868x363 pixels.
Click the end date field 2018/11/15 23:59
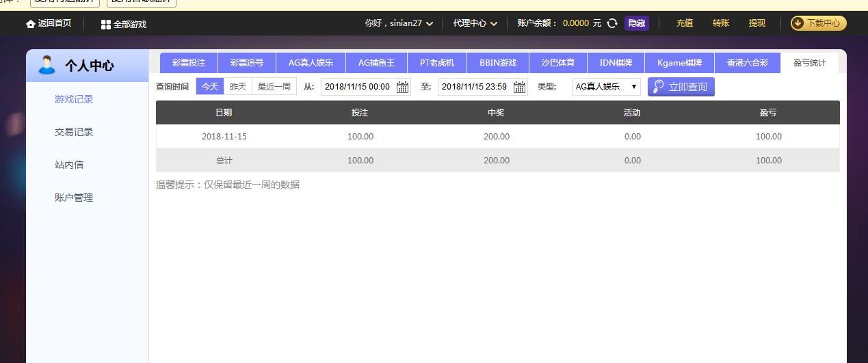point(483,87)
